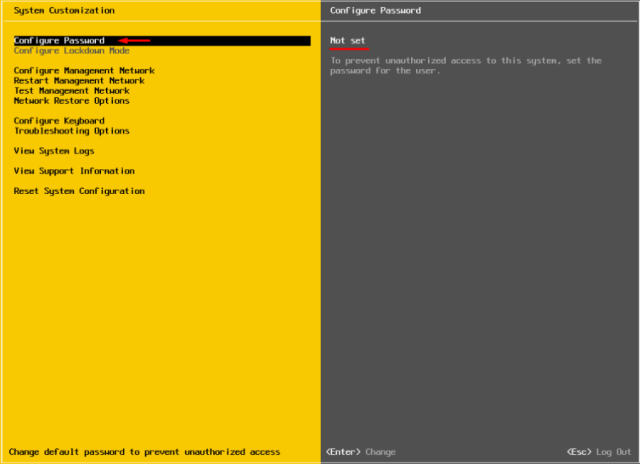The width and height of the screenshot is (640, 464).
Task: Open Network Restore Options
Action: tap(71, 101)
